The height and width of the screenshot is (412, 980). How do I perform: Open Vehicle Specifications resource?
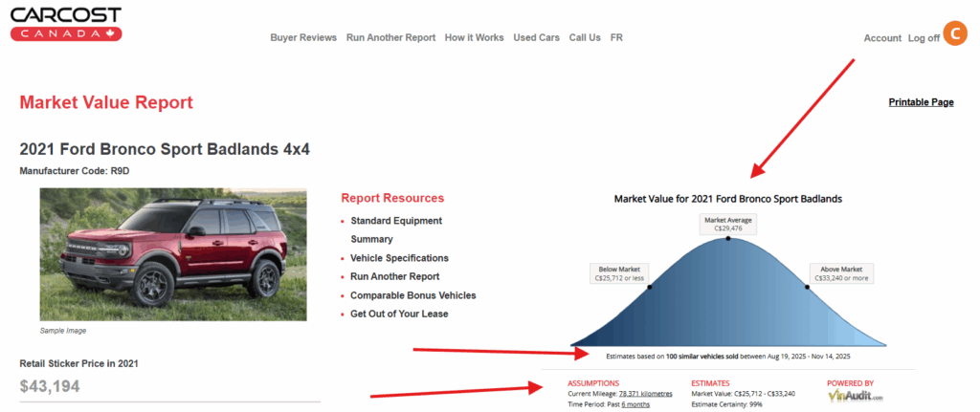(399, 258)
